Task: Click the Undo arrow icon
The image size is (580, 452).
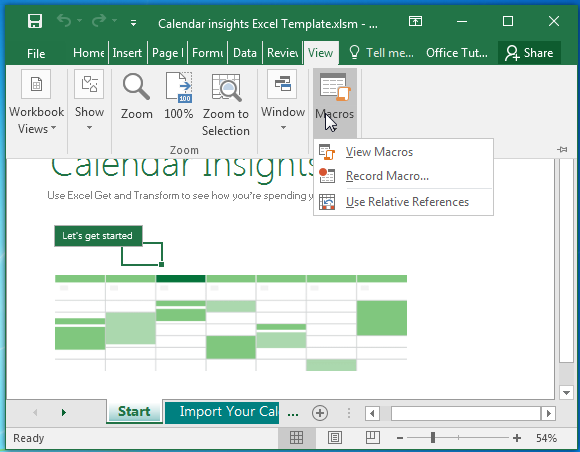Action: tap(64, 21)
